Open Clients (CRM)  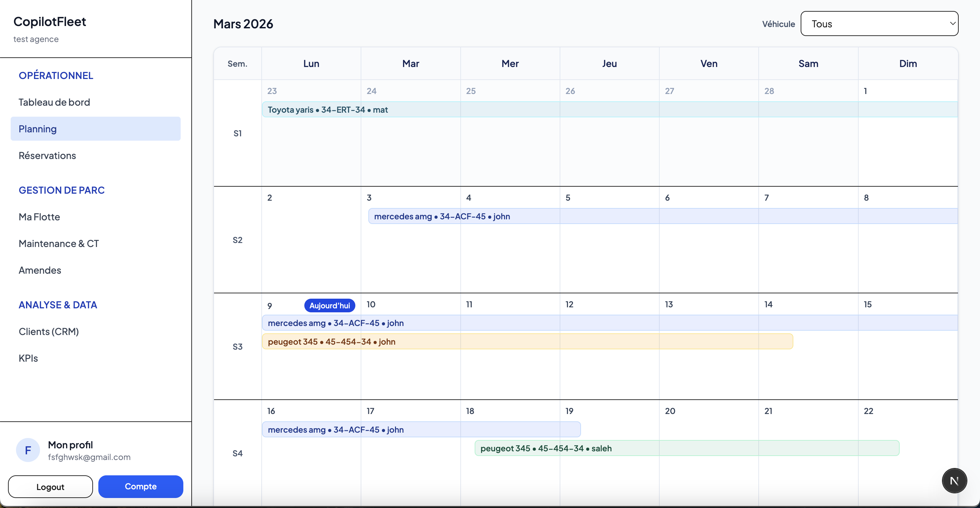coord(49,331)
